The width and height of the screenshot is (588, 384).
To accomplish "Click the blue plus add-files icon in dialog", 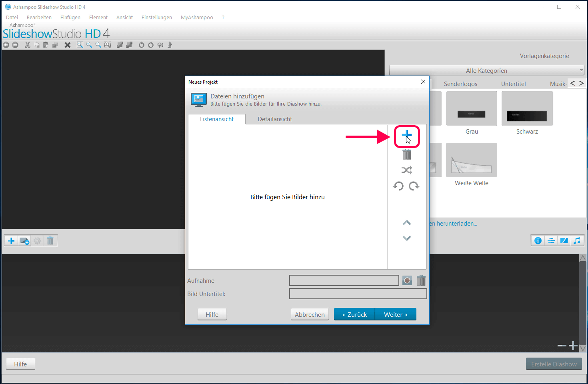I will click(x=407, y=135).
